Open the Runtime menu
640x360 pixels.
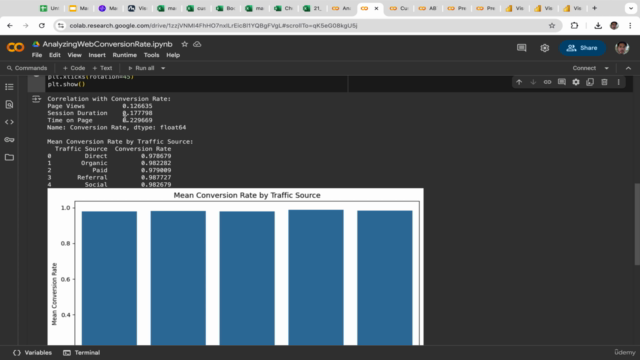pyautogui.click(x=124, y=55)
